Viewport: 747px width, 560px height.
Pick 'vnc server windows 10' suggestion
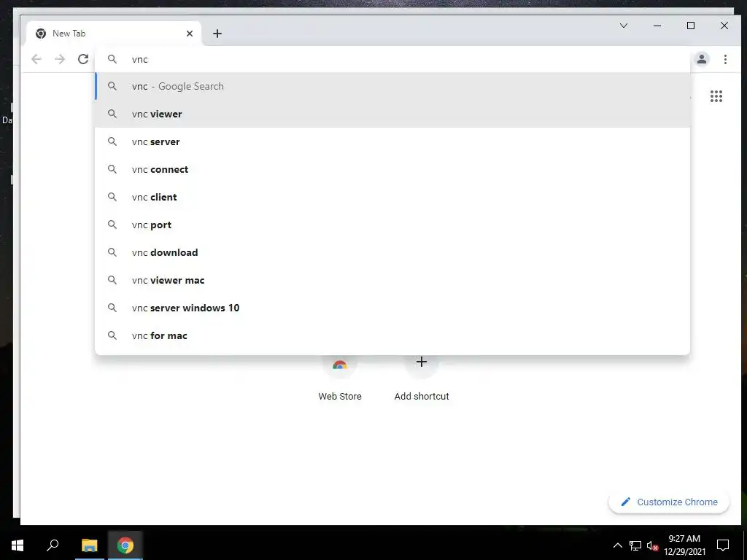pyautogui.click(x=392, y=308)
